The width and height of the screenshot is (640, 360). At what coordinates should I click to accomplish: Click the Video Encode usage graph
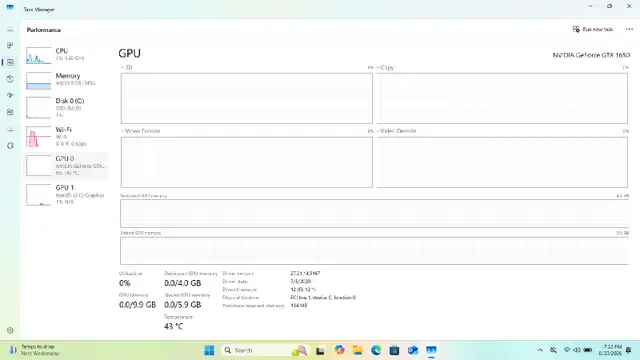click(247, 162)
